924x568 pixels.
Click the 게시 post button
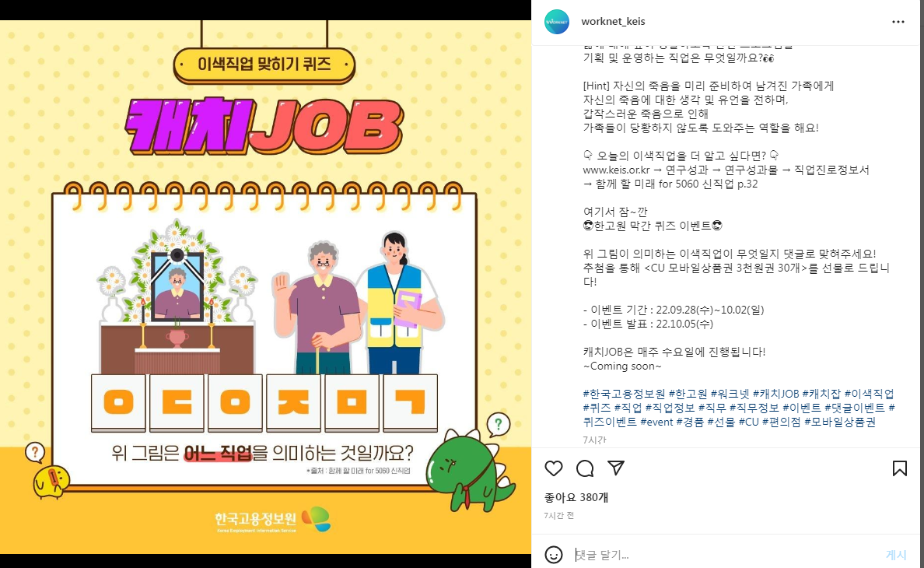coord(896,555)
